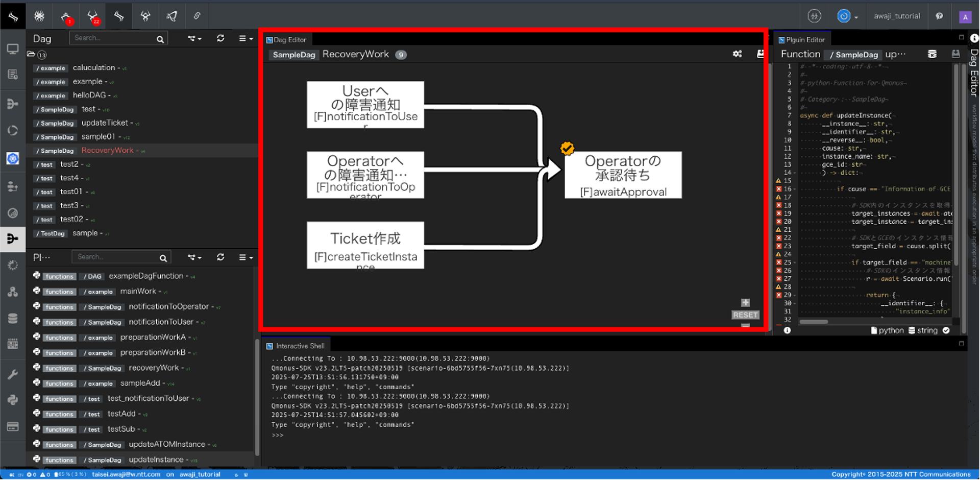Expand the tree view dropdown in Pl... panel

pyautogui.click(x=194, y=257)
